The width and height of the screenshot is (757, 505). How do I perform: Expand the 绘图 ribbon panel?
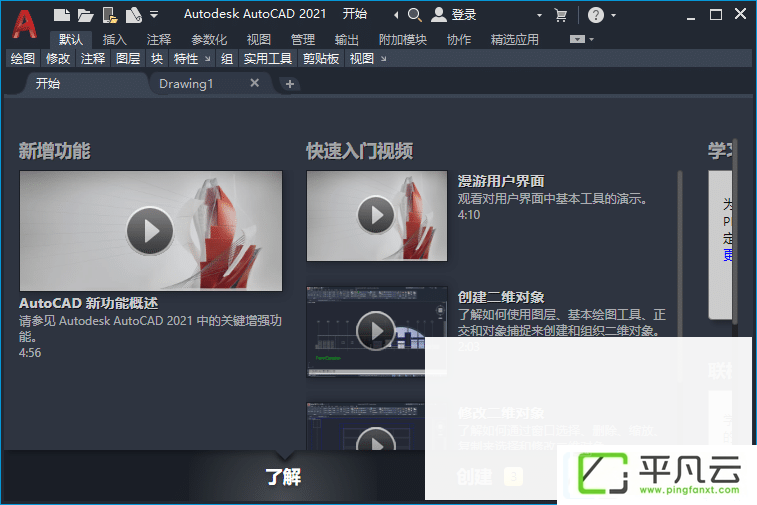tap(23, 59)
